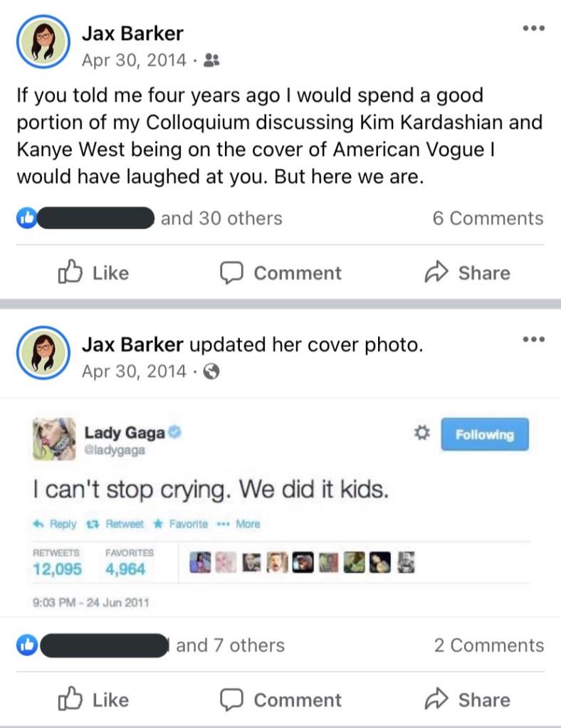Toggle the blue Following button on tweet
The image size is (561, 728).
click(x=485, y=434)
